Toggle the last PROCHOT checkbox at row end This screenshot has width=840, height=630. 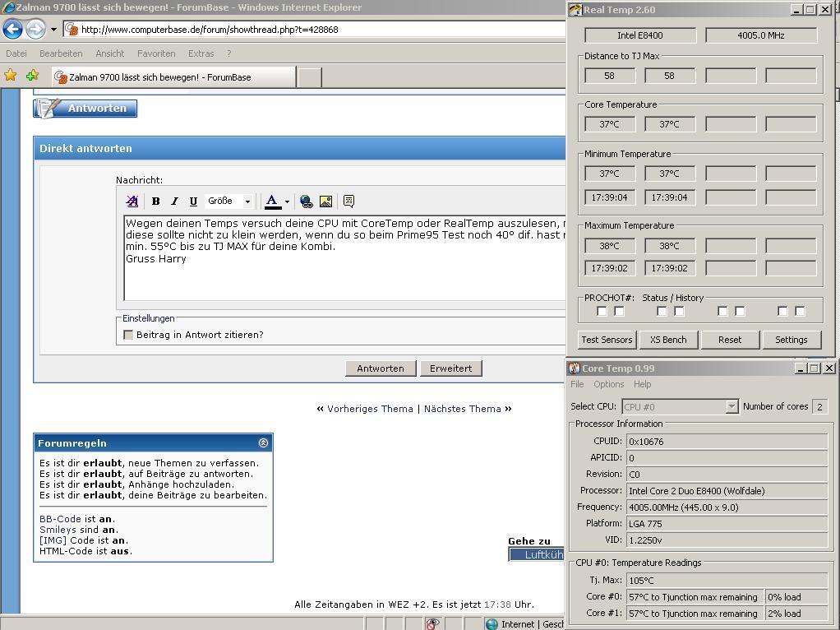tap(800, 311)
